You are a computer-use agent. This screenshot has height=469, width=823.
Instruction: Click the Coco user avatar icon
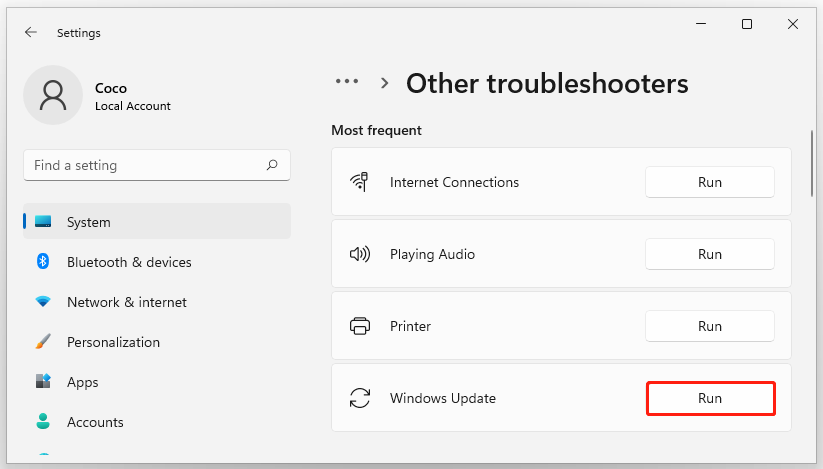[53, 95]
